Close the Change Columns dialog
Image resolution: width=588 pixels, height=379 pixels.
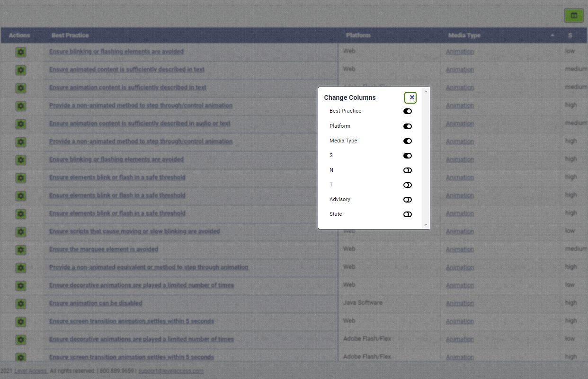410,97
